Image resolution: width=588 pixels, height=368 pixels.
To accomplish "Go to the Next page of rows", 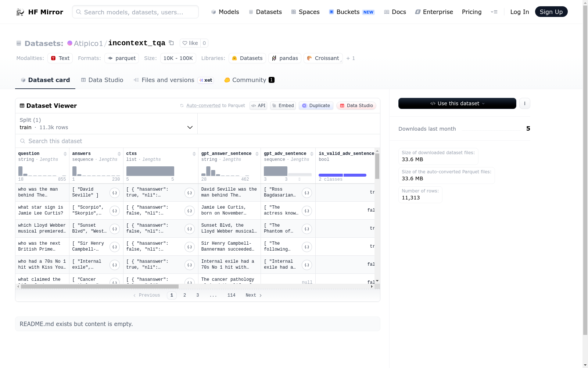I will point(254,295).
